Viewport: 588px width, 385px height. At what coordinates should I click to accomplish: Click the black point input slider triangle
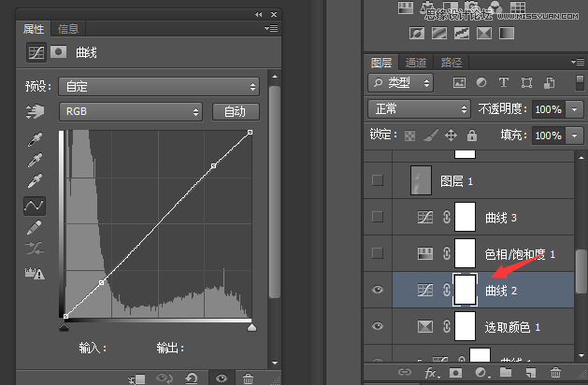click(x=65, y=328)
